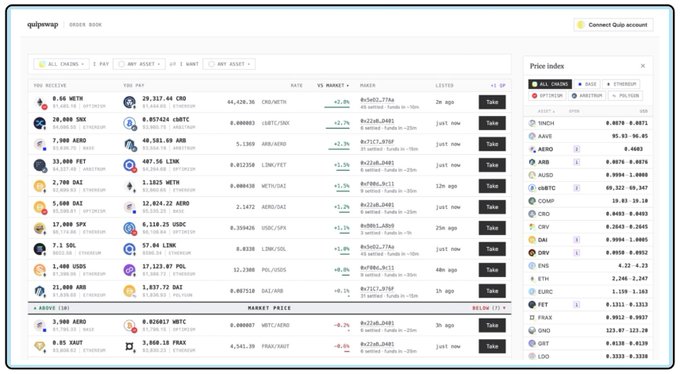This screenshot has height=374, width=680.
Task: Click the +1 QP column header
Action: [498, 85]
